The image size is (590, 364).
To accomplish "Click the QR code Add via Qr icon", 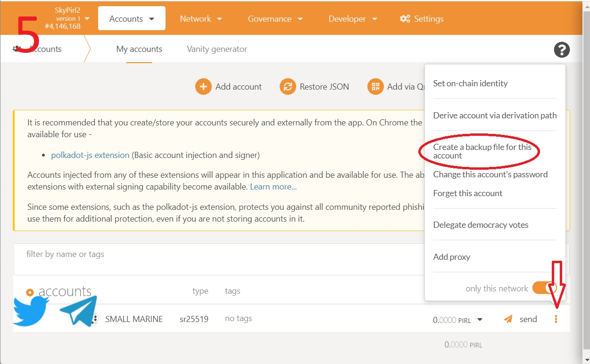I will coord(375,87).
